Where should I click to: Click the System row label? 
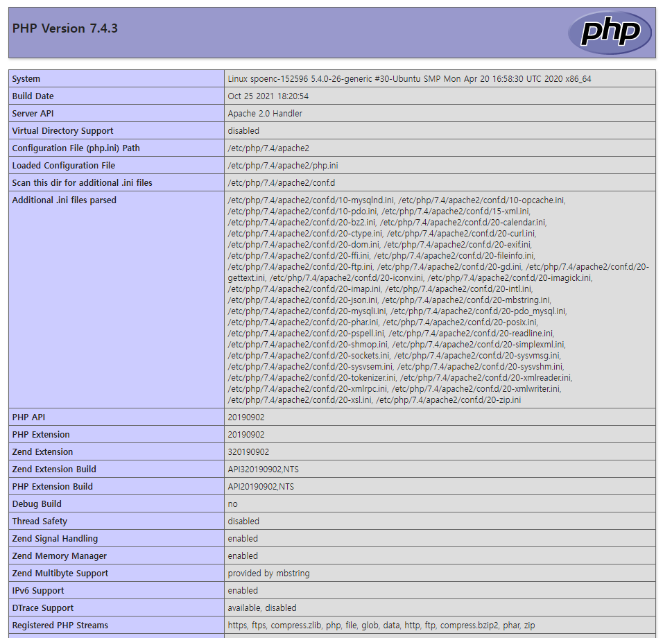26,79
